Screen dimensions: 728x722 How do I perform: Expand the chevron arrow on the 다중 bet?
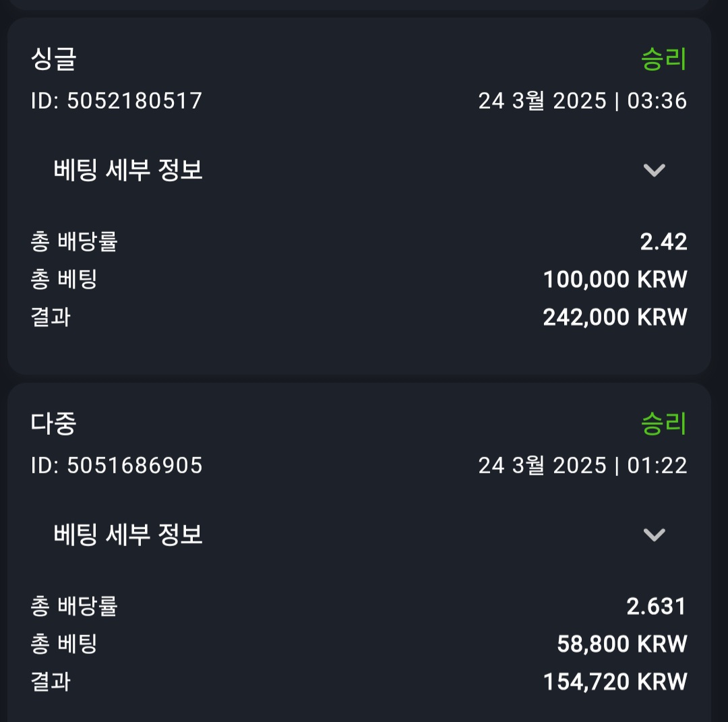click(654, 535)
